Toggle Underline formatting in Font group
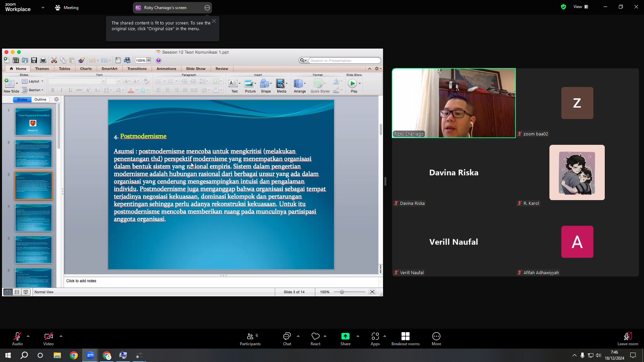This screenshot has width=644, height=362. point(70,90)
